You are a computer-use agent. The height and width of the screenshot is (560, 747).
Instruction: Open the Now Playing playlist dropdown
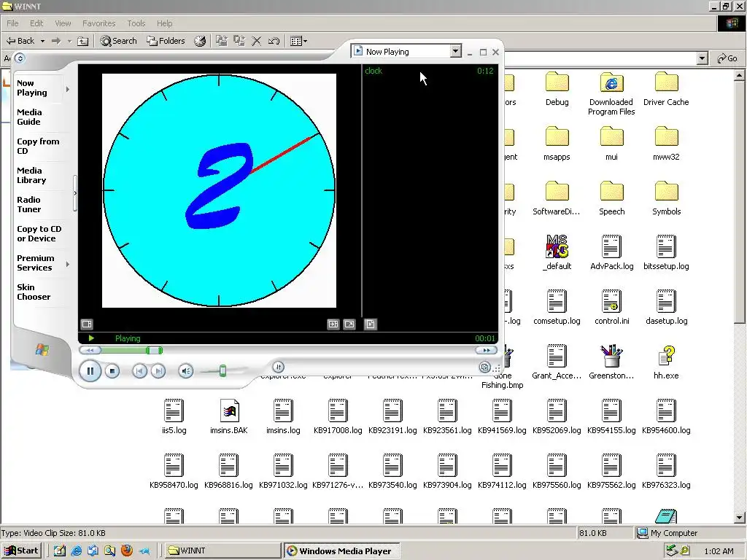(455, 52)
